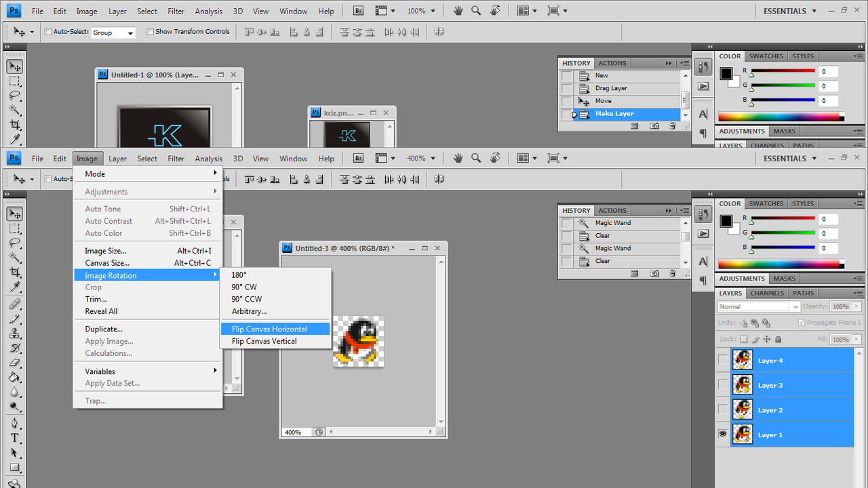Delete current state in lower History panel
Image resolution: width=868 pixels, height=488 pixels.
[672, 274]
